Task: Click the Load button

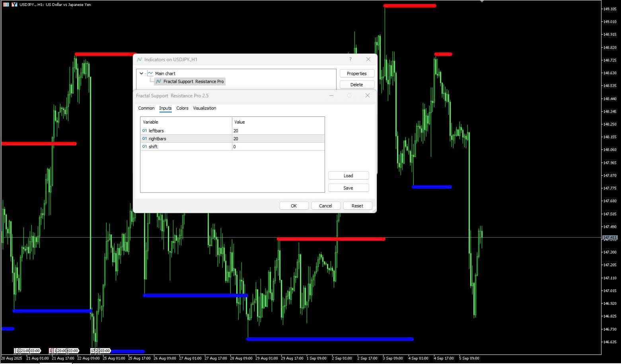Action: (348, 176)
